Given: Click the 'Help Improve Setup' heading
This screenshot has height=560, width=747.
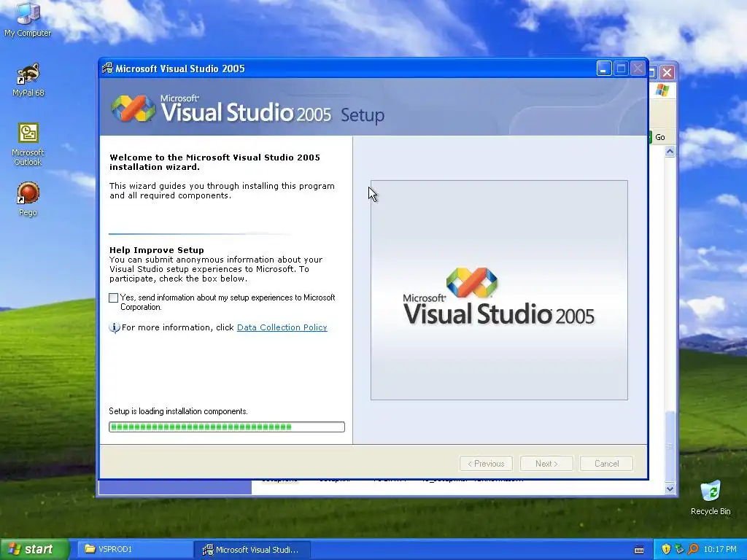Looking at the screenshot, I should [157, 250].
